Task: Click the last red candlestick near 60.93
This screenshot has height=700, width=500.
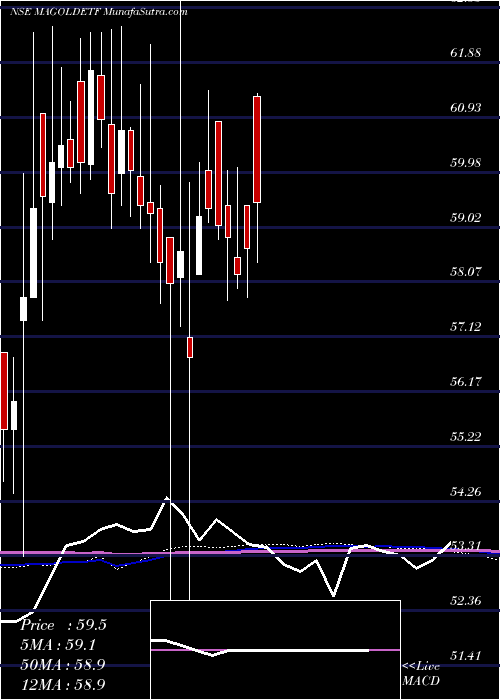Action: click(257, 149)
